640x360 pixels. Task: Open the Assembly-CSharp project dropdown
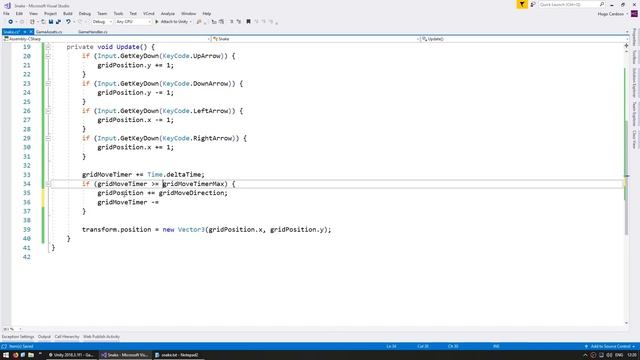pyautogui.click(x=106, y=39)
